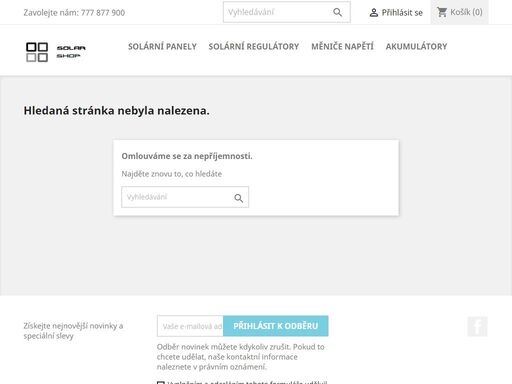Click the magnifier icon in the apology box
The image size is (512, 384).
pyautogui.click(x=238, y=198)
